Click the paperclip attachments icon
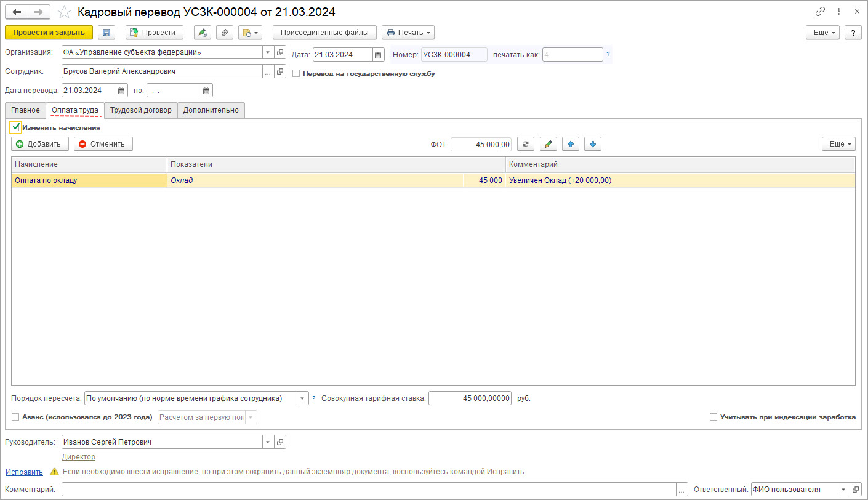The image size is (868, 500). tap(225, 32)
